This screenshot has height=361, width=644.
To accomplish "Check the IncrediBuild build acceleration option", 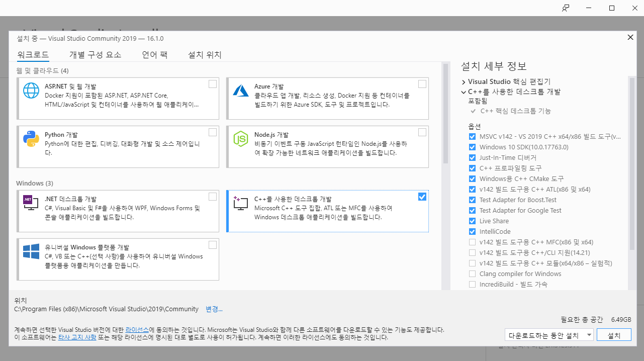I will [472, 285].
